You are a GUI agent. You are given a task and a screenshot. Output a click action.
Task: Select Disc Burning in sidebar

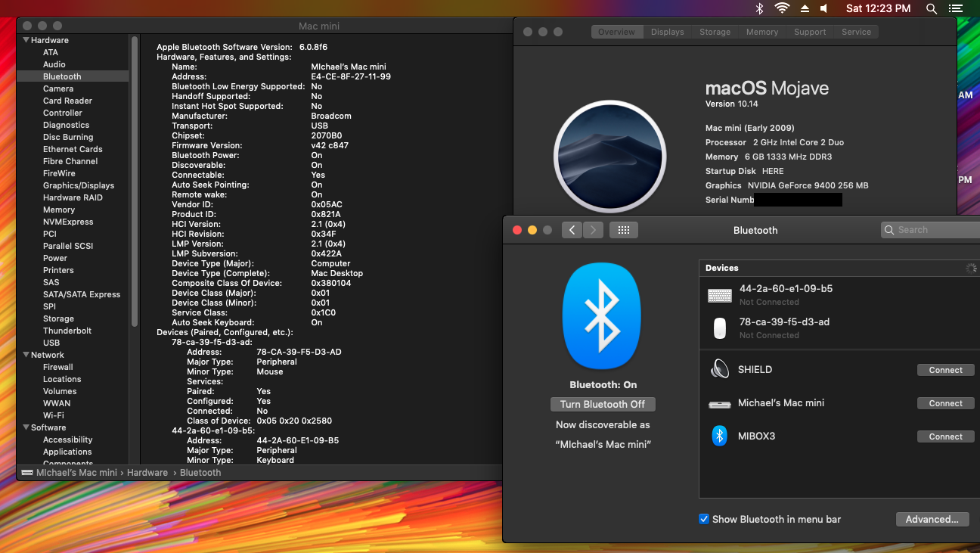[x=68, y=137]
